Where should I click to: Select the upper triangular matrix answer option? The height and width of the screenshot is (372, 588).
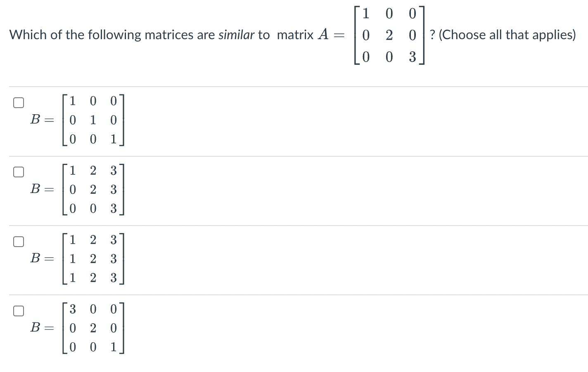point(18,171)
